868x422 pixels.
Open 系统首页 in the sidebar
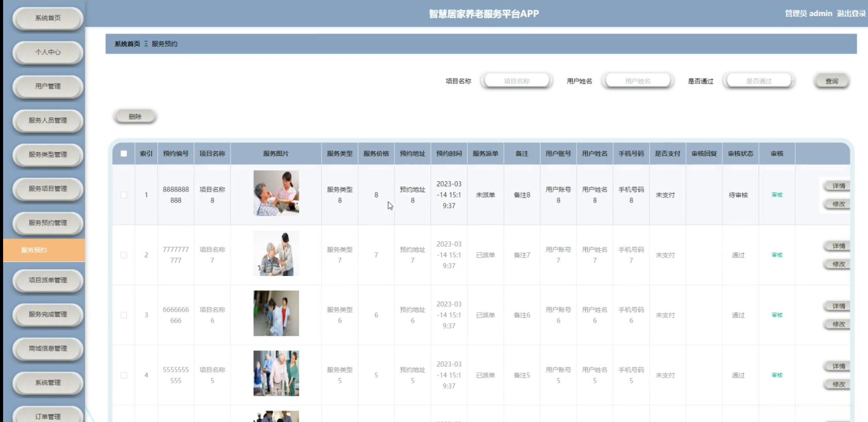click(x=48, y=18)
